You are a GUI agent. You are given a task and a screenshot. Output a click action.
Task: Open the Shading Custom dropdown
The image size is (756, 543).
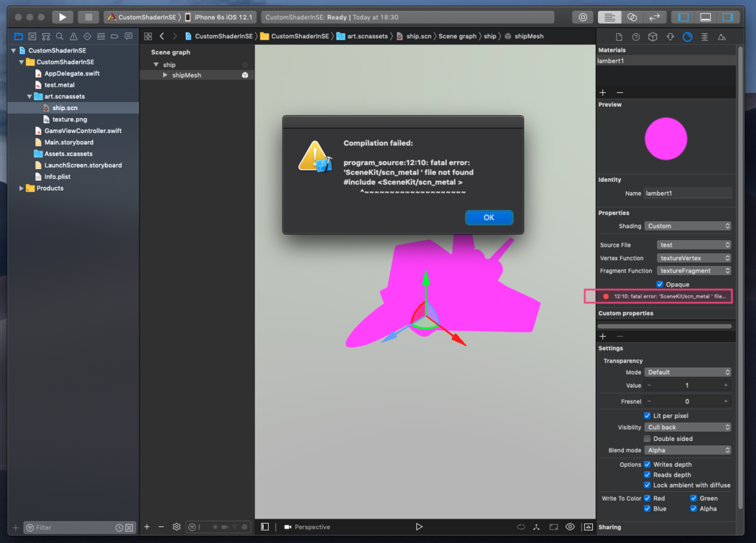point(687,226)
